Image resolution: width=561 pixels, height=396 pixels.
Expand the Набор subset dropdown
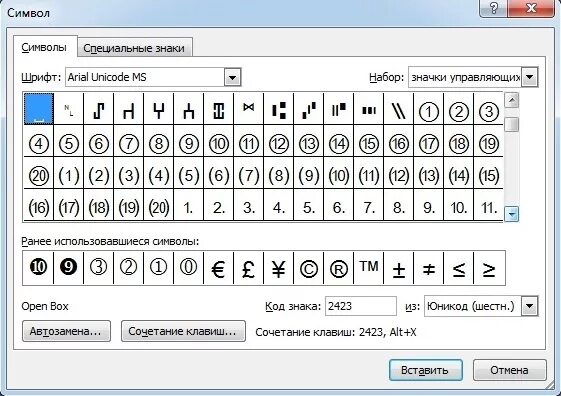530,77
